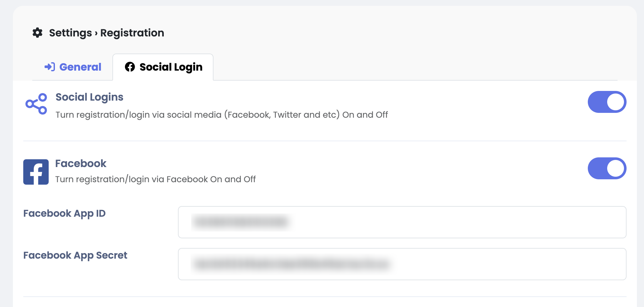The height and width of the screenshot is (307, 644).
Task: Select the Social Login tab label
Action: (171, 67)
